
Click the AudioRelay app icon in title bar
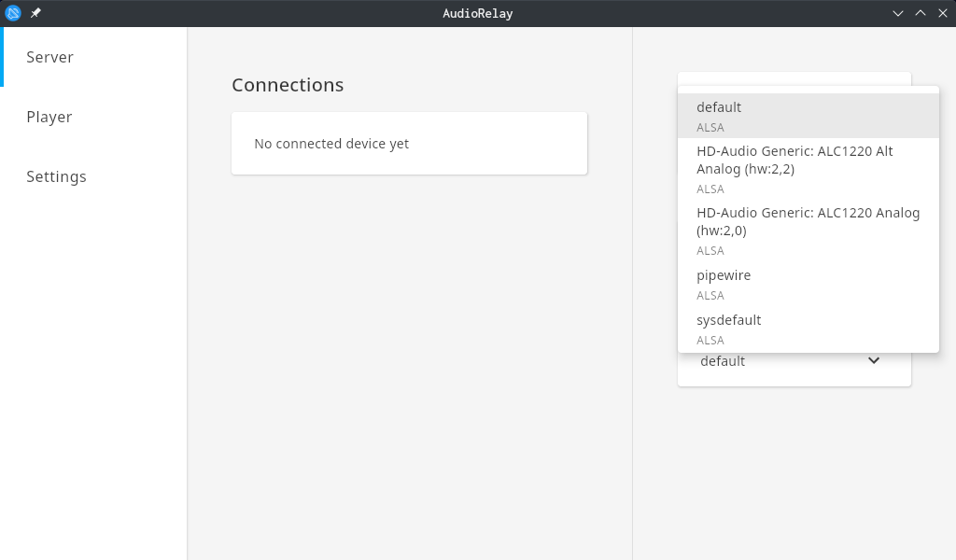pyautogui.click(x=13, y=13)
